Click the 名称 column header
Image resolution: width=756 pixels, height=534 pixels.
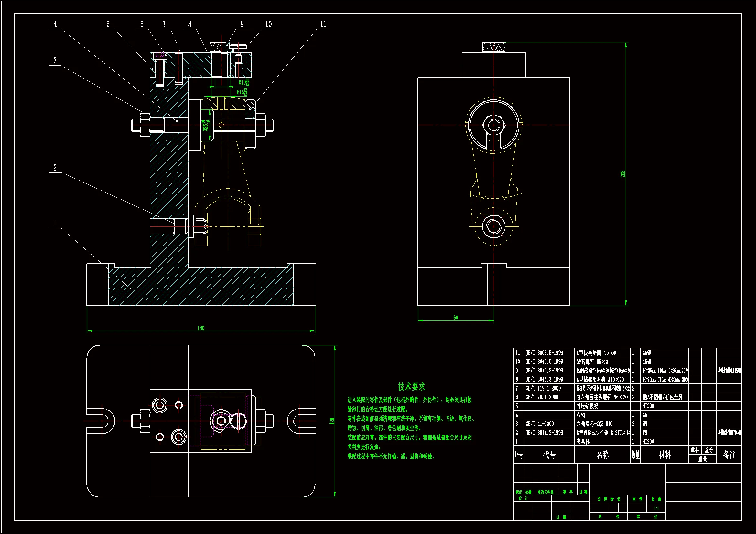tap(602, 455)
